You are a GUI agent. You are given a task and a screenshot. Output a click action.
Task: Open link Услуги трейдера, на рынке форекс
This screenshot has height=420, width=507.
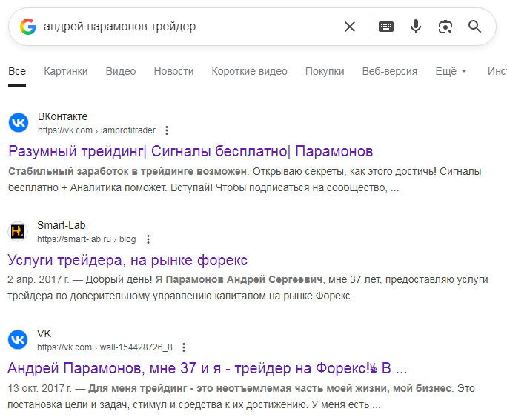click(127, 260)
